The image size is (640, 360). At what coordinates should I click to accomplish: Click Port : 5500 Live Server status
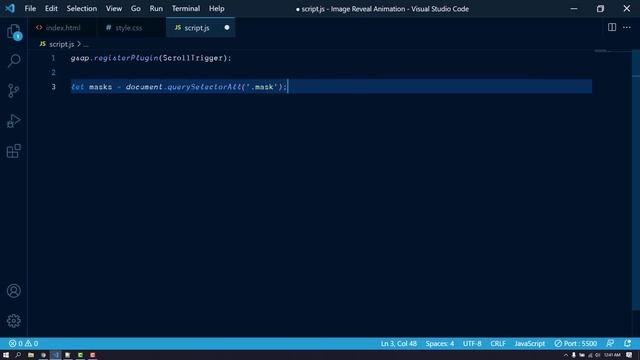576,344
